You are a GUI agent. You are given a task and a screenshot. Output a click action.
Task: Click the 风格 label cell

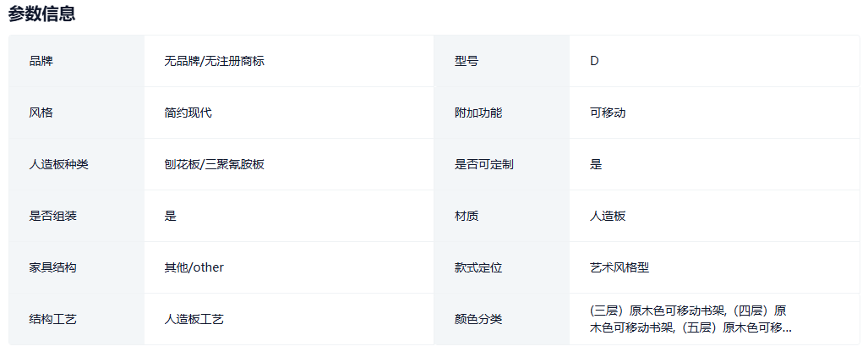coord(41,113)
